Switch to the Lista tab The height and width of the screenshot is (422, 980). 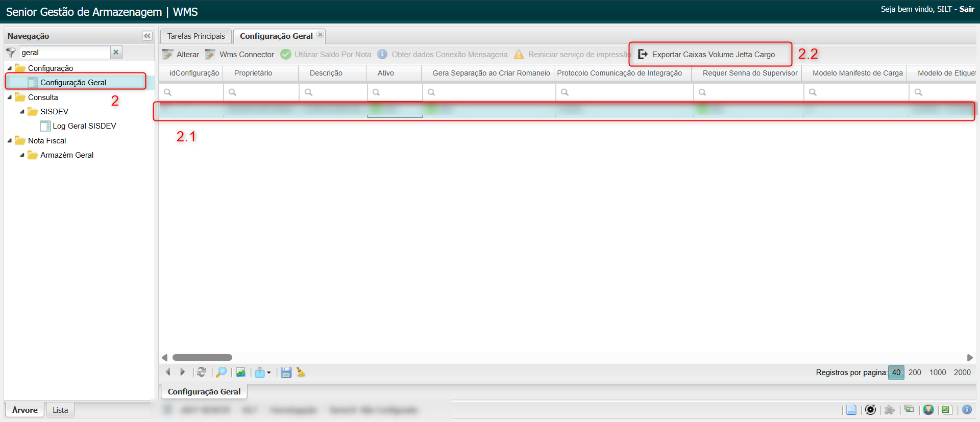(60, 410)
